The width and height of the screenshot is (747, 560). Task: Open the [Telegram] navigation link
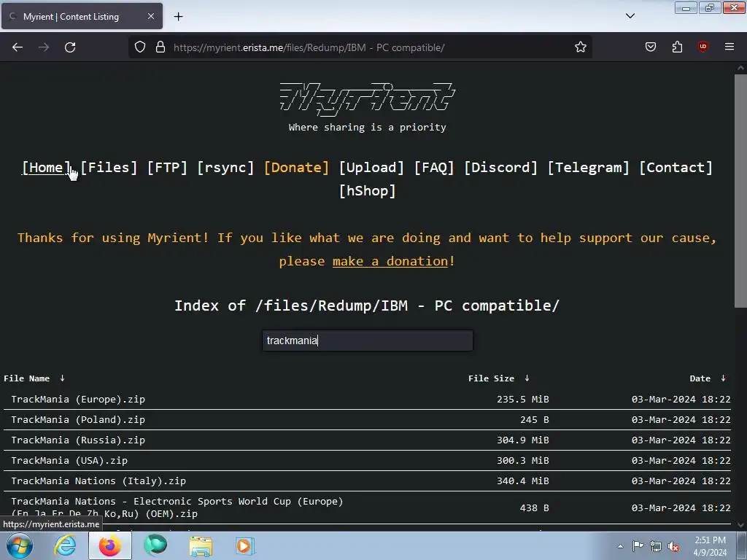coord(589,168)
